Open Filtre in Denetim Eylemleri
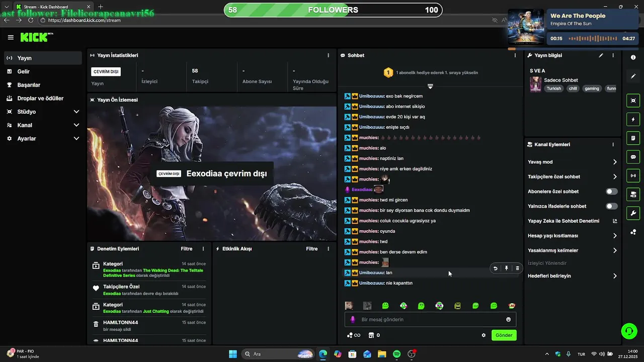The height and width of the screenshot is (362, 644). (187, 249)
